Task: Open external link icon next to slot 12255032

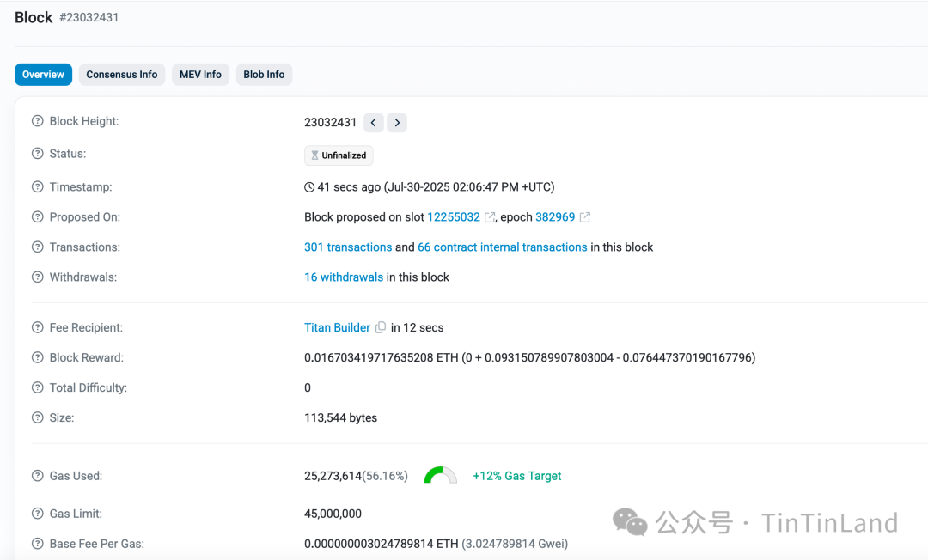Action: tap(490, 217)
